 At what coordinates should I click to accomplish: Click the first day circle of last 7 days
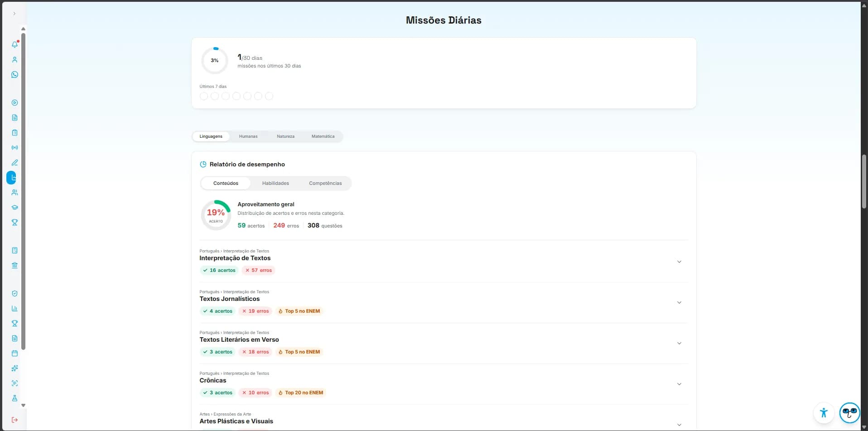(204, 96)
